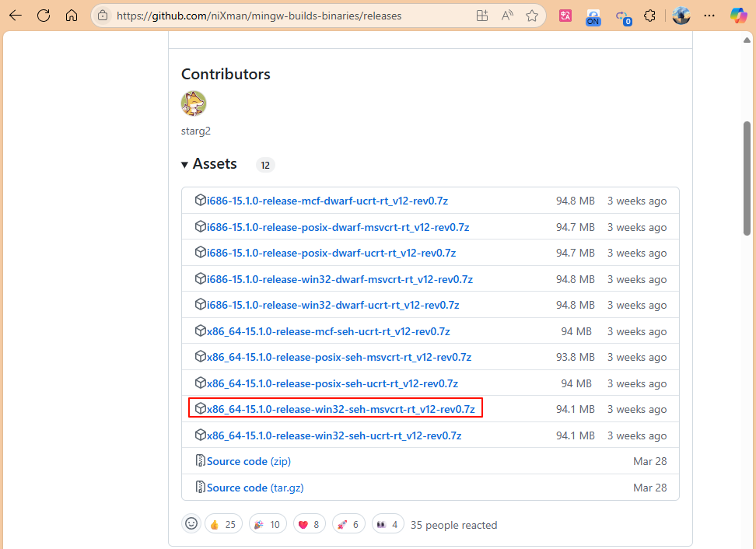756x549 pixels.
Task: Click the 94.8 MB size for i686 mcf-dwarf-ucrt
Action: point(576,201)
